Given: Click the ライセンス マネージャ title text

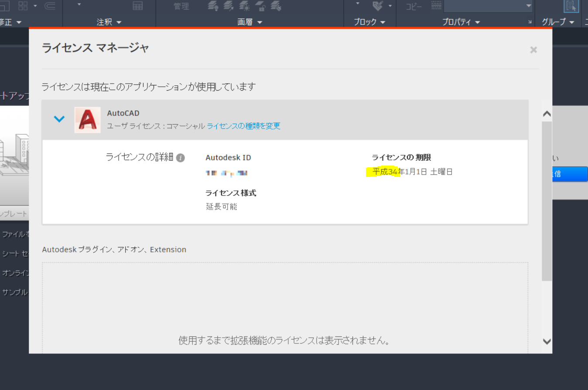Looking at the screenshot, I should pyautogui.click(x=96, y=47).
